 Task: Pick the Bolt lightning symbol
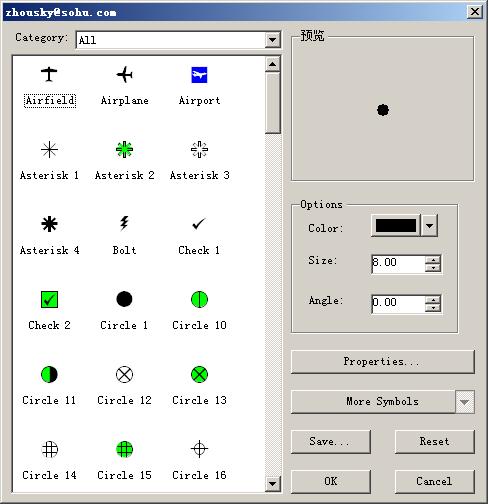124,223
